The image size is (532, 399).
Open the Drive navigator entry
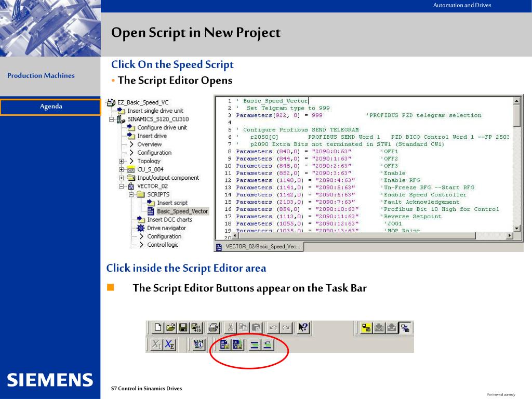pos(166,228)
